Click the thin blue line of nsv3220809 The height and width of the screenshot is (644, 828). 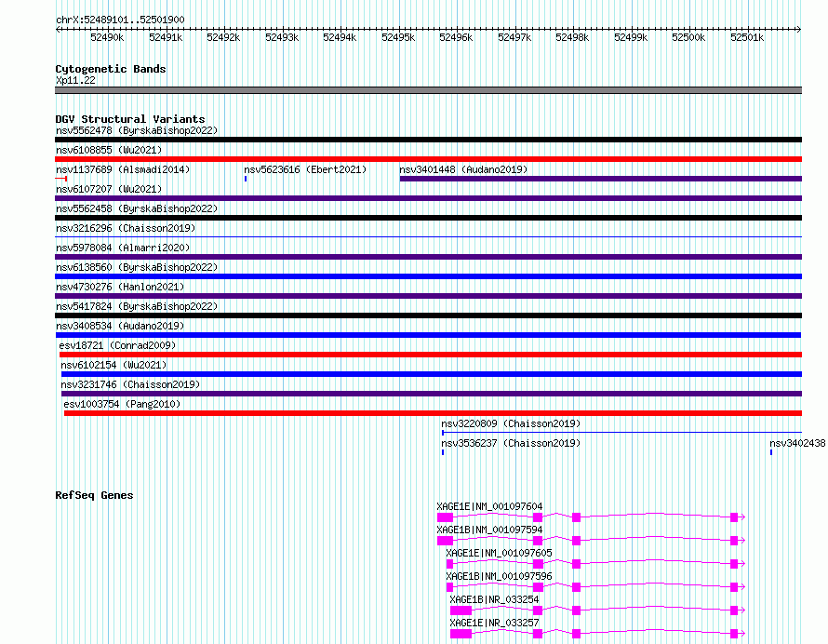(x=622, y=433)
